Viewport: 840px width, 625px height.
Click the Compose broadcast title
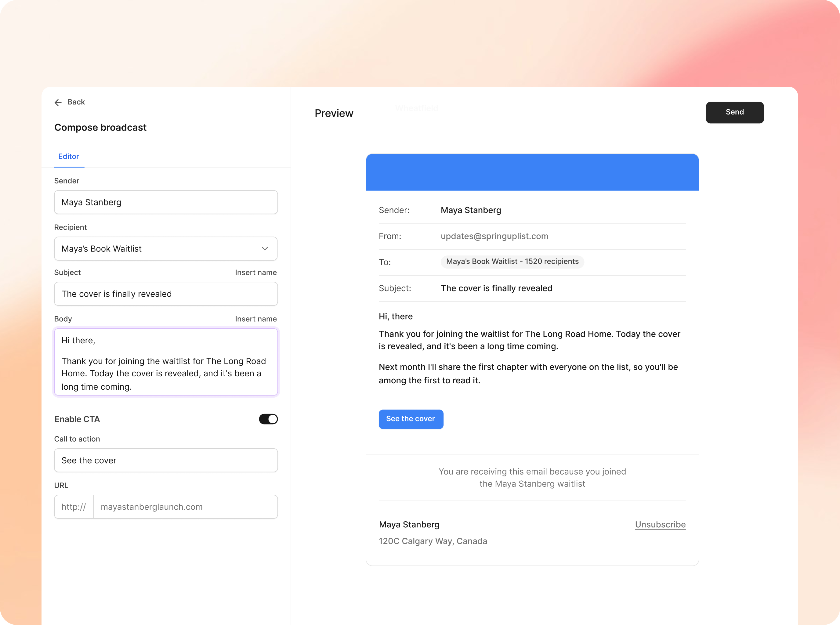[x=100, y=128]
